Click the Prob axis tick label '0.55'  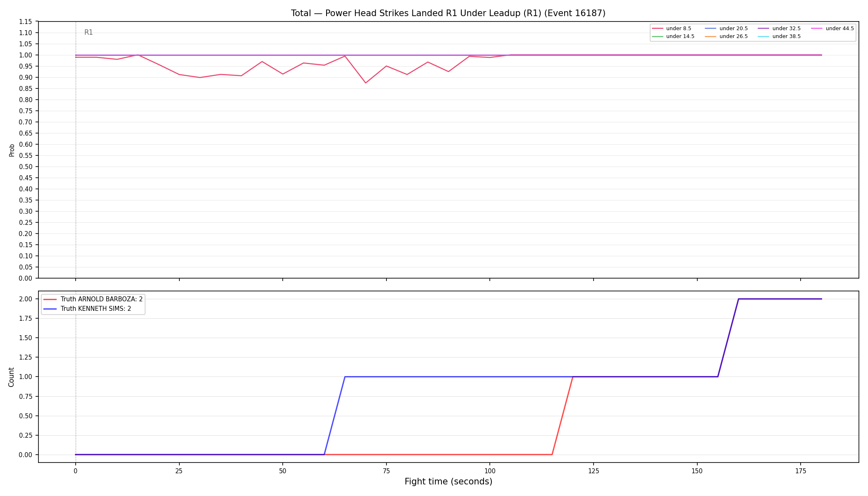point(26,155)
